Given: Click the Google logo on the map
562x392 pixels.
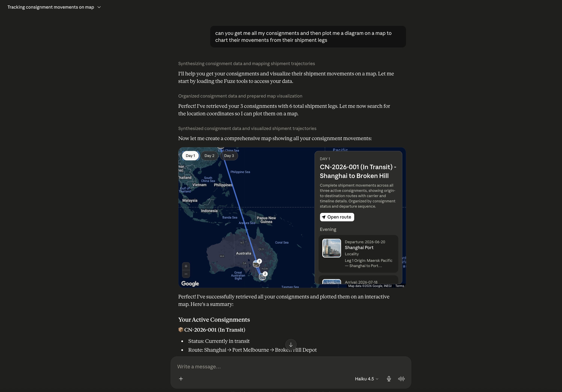Looking at the screenshot, I should click(x=190, y=283).
